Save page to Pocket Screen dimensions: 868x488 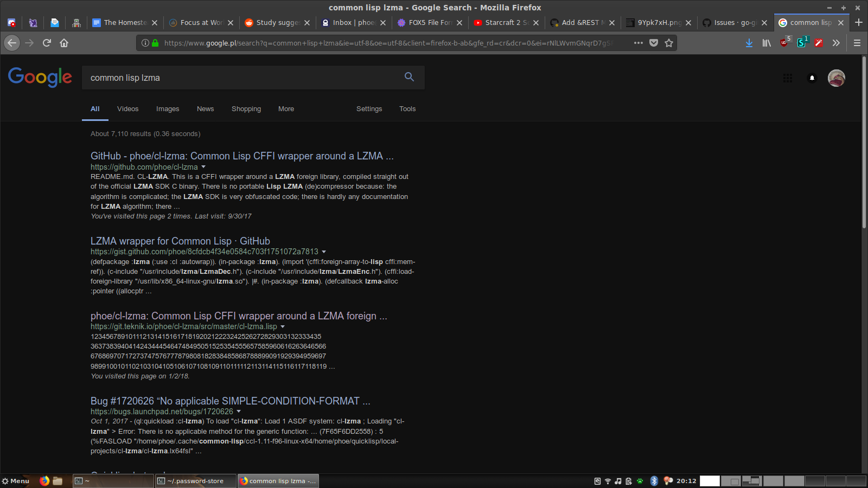[x=654, y=43]
